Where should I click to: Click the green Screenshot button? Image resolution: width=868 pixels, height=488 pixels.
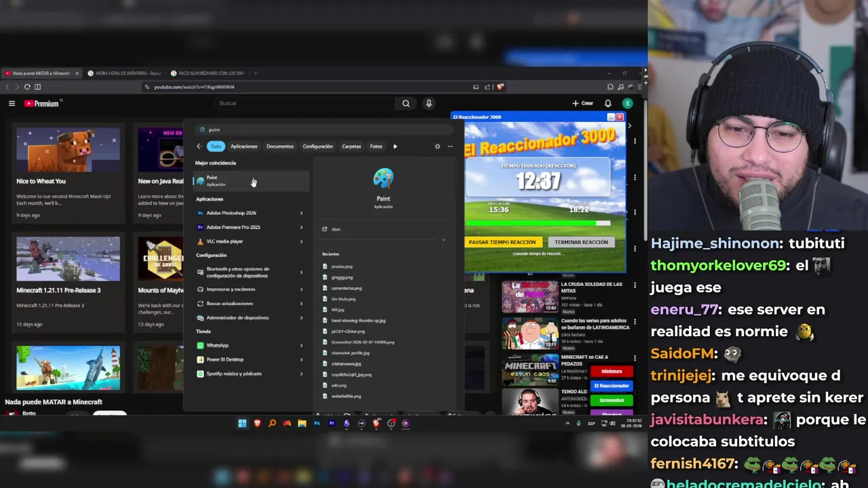[612, 401]
